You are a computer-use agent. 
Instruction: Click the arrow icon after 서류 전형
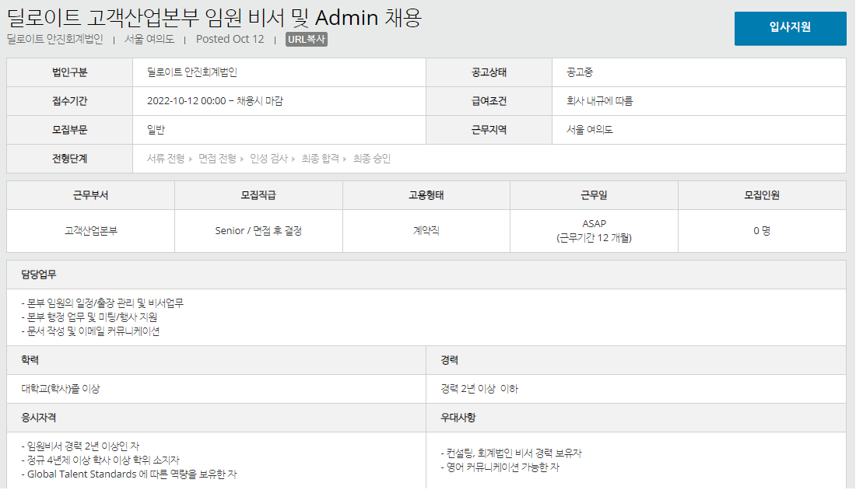pyautogui.click(x=191, y=159)
